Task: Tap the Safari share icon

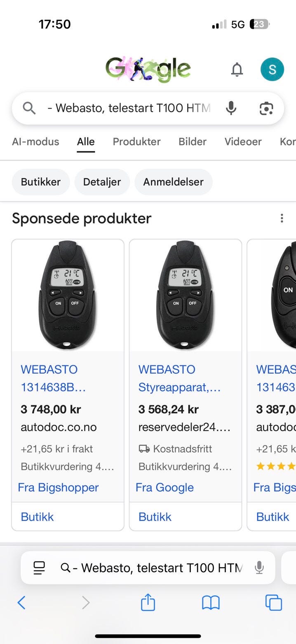Action: (x=148, y=602)
